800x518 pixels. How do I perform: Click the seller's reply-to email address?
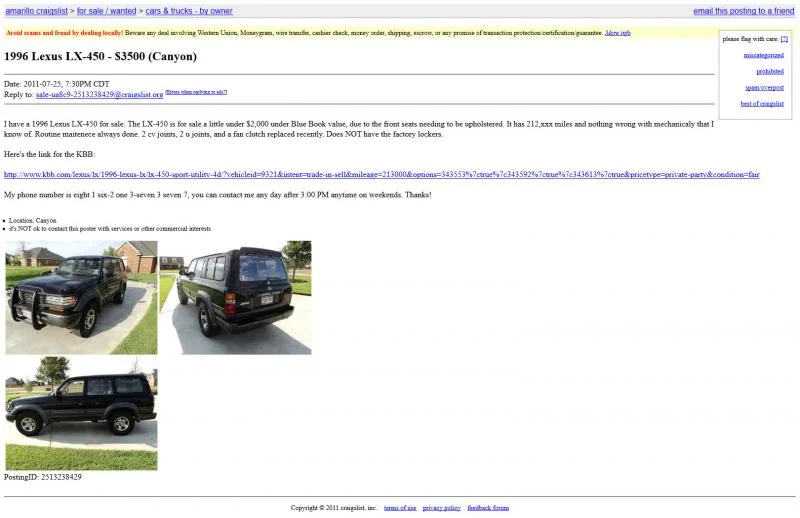[x=99, y=94]
